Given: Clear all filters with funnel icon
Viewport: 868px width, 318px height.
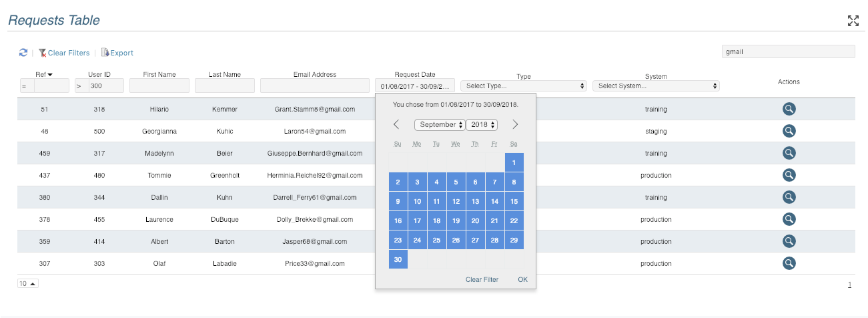Looking at the screenshot, I should (x=43, y=53).
